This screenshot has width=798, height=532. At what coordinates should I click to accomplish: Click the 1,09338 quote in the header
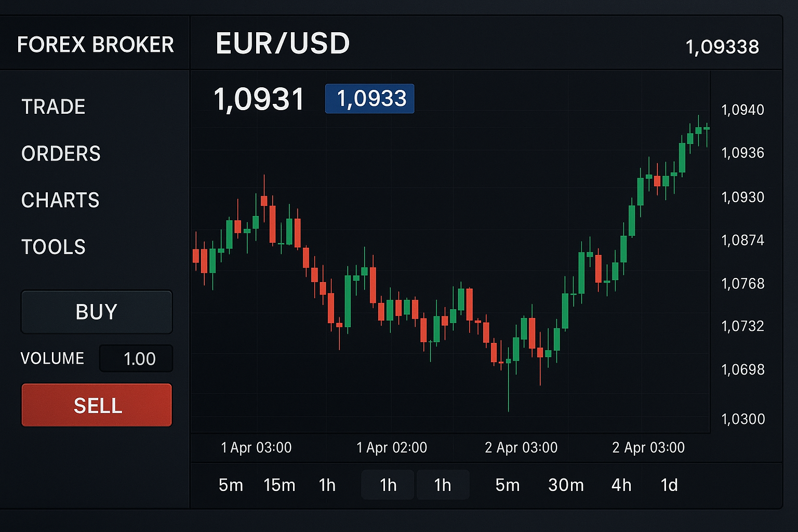click(x=722, y=47)
